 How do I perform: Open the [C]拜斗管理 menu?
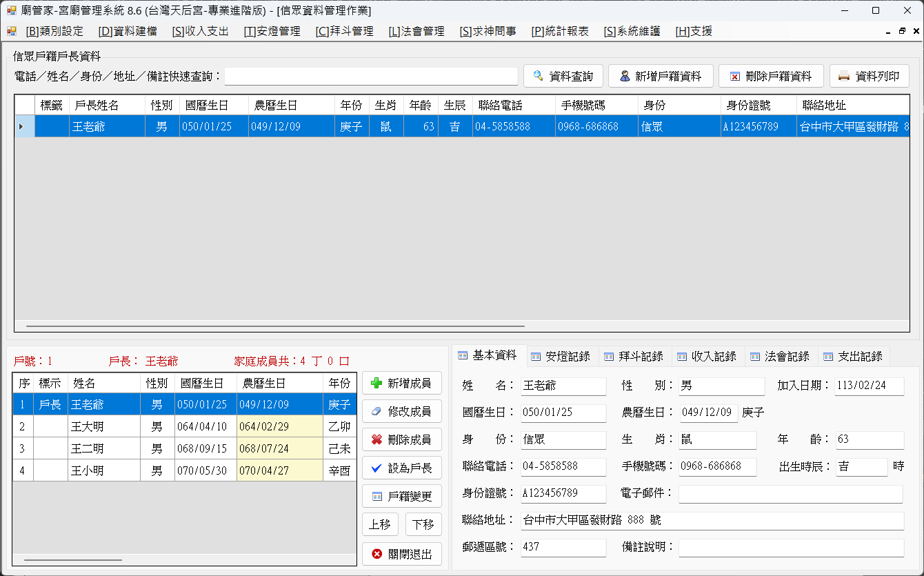pos(344,31)
